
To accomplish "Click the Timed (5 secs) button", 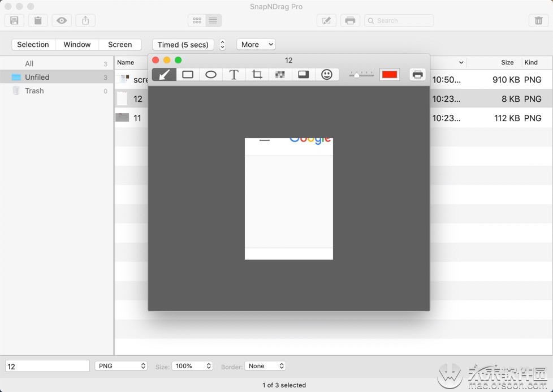I will pyautogui.click(x=183, y=44).
